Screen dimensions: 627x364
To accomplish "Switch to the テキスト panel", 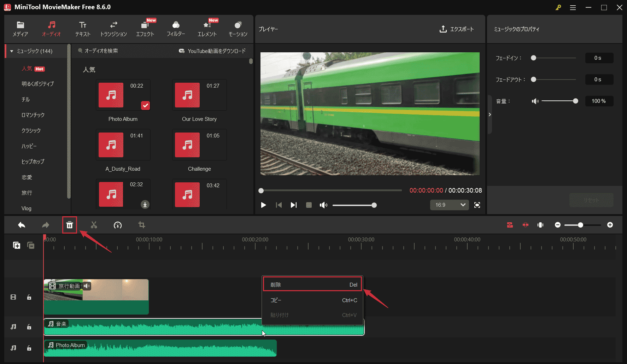I will [82, 28].
